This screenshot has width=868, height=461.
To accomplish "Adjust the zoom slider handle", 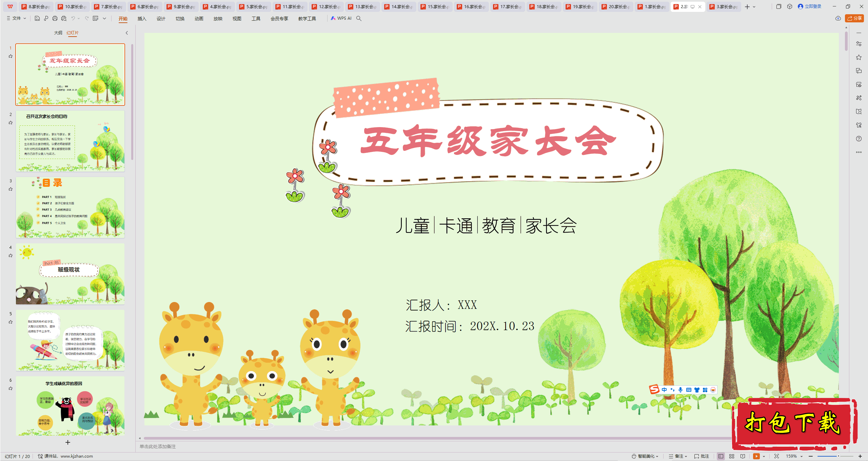I will [838, 456].
